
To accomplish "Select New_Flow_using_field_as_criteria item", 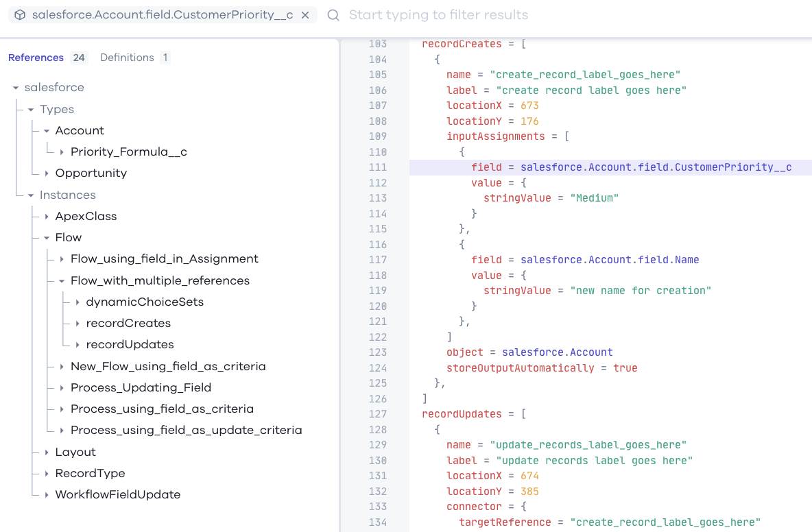I will click(x=168, y=366).
